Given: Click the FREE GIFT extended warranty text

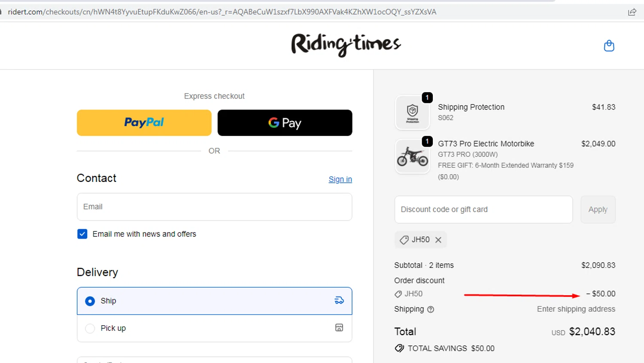Looking at the screenshot, I should click(506, 171).
